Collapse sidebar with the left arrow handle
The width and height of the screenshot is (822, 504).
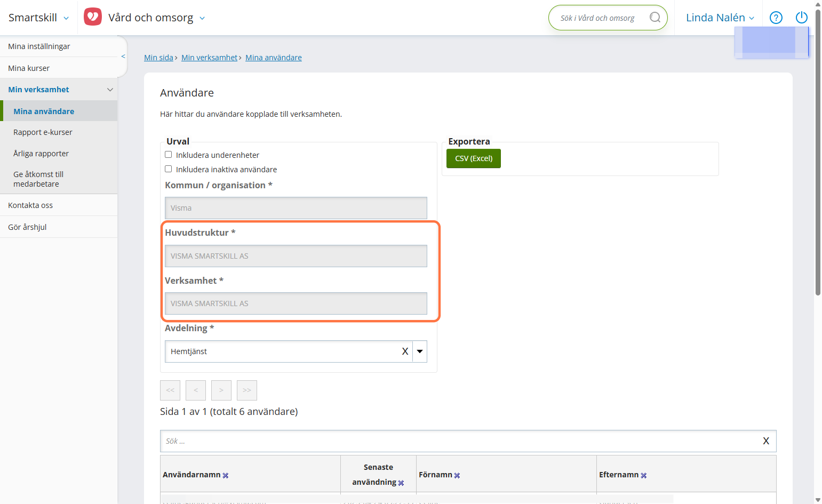123,56
